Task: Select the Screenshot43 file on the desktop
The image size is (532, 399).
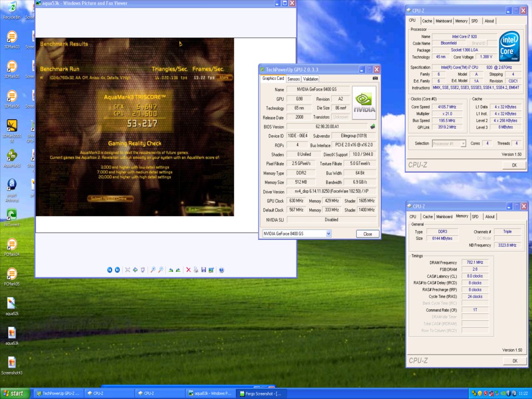Action: point(12,366)
